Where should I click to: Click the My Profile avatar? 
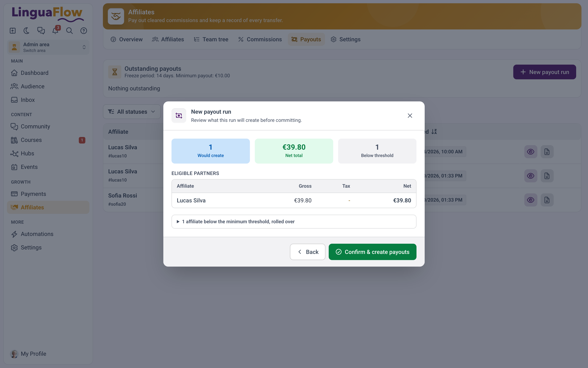tap(14, 354)
